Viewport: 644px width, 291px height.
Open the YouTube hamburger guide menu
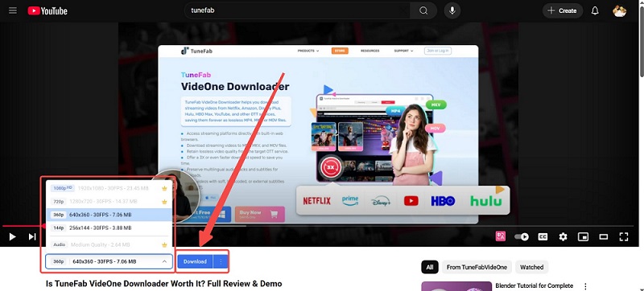click(13, 10)
